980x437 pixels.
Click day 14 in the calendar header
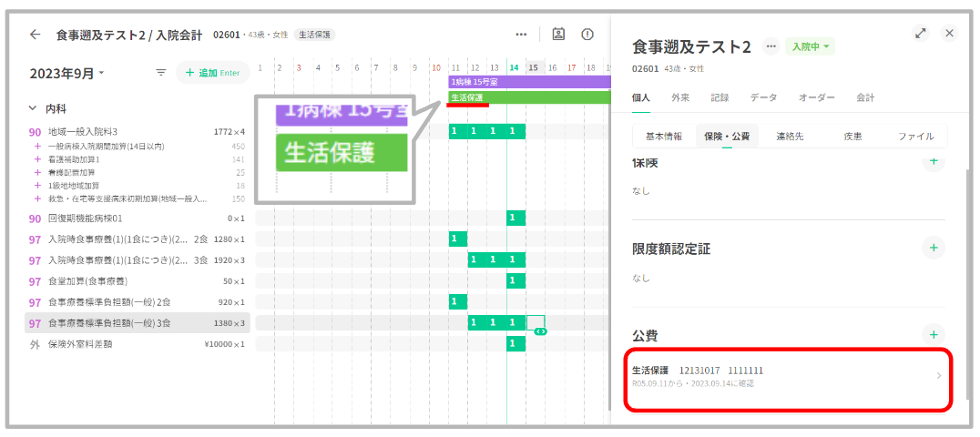pyautogui.click(x=514, y=67)
